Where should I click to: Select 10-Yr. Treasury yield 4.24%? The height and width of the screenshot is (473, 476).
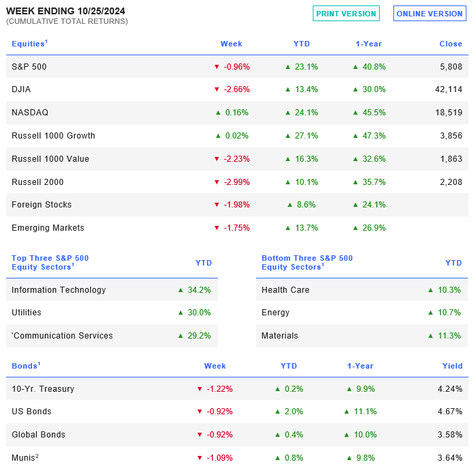pos(450,389)
